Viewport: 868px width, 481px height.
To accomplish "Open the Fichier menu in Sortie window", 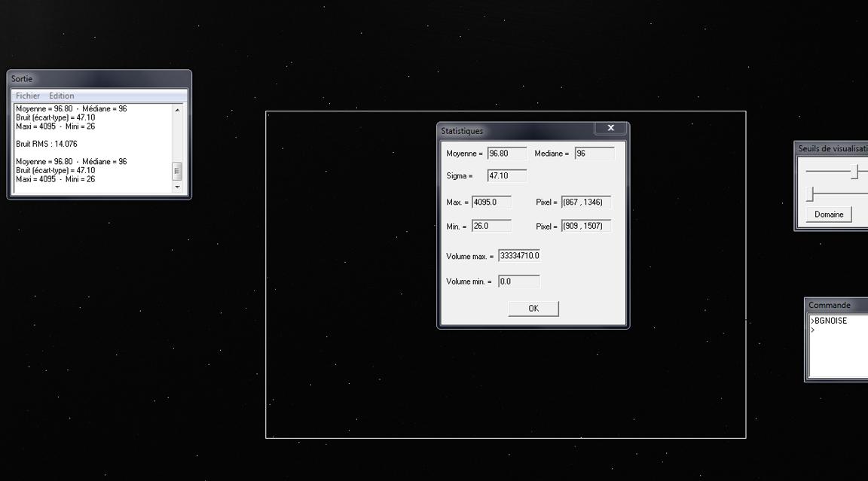I will (x=28, y=96).
